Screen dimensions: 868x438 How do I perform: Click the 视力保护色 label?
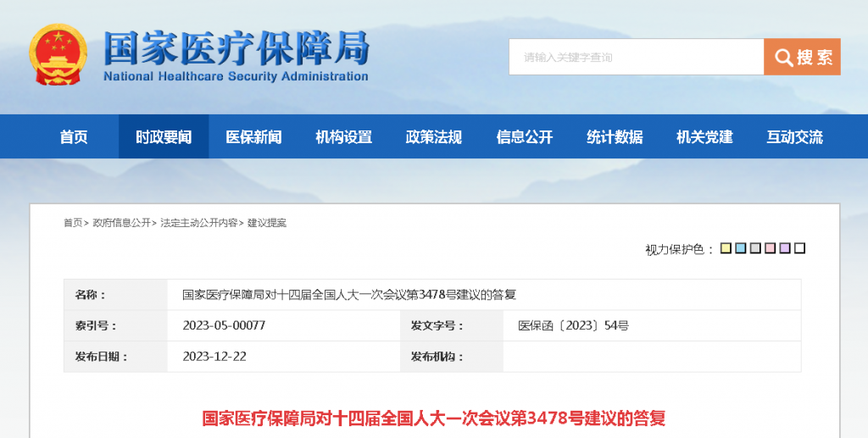point(681,249)
